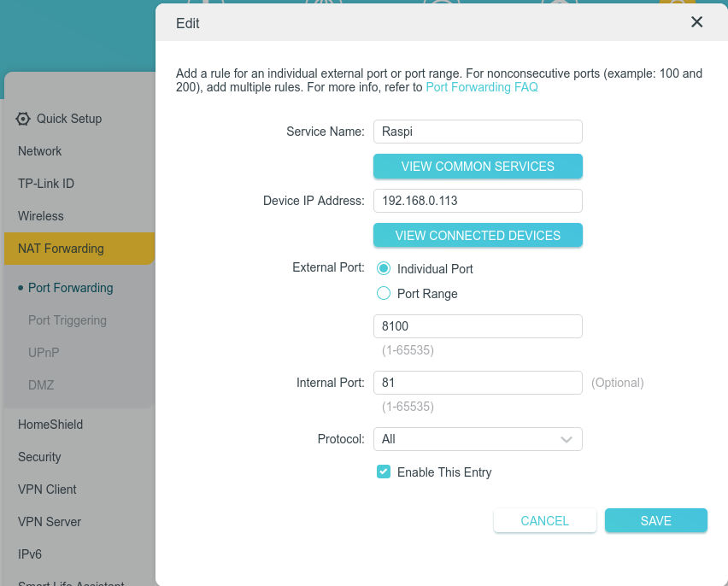Open the DMZ settings page
The width and height of the screenshot is (728, 586).
point(41,385)
